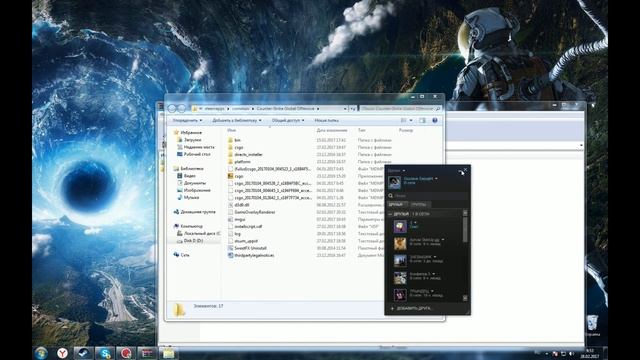This screenshot has width=640, height=360.
Task: Open Добавить в библиотеку dropdown
Action: pos(237,120)
